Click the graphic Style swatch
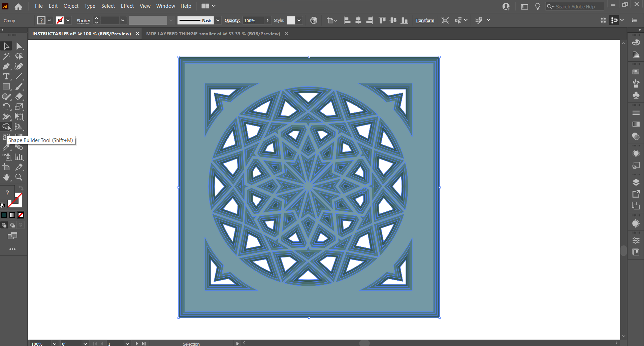Viewport: 644px width, 346px height. 291,21
